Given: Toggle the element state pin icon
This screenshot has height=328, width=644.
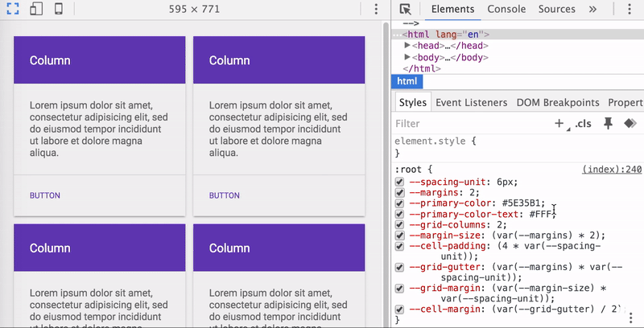Looking at the screenshot, I should coord(609,124).
